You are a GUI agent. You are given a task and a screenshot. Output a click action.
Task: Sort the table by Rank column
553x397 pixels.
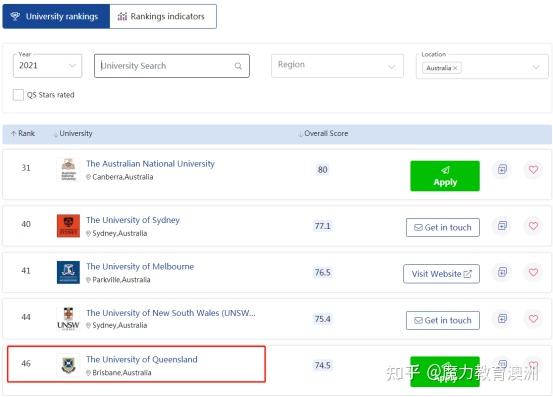[x=23, y=133]
